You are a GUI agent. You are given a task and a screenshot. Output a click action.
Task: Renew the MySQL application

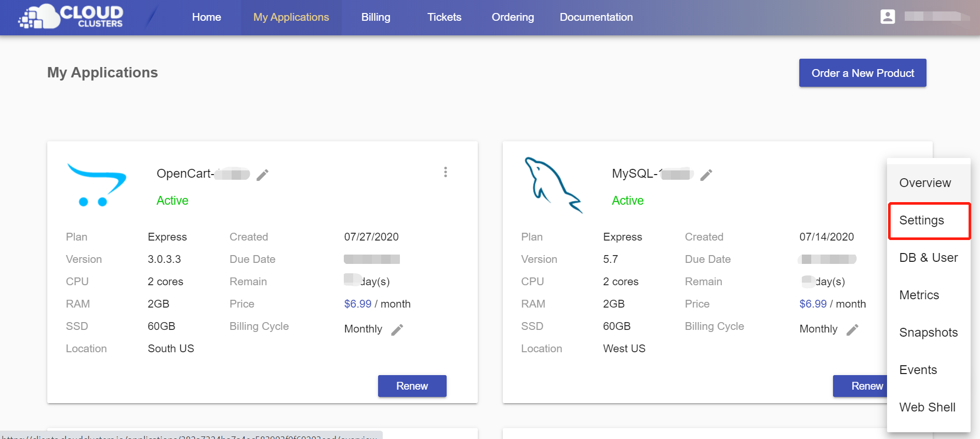pos(860,386)
